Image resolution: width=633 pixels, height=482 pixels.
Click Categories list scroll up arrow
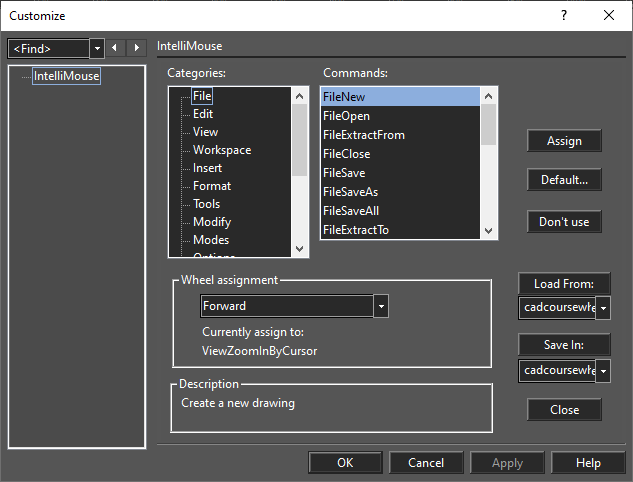(299, 96)
